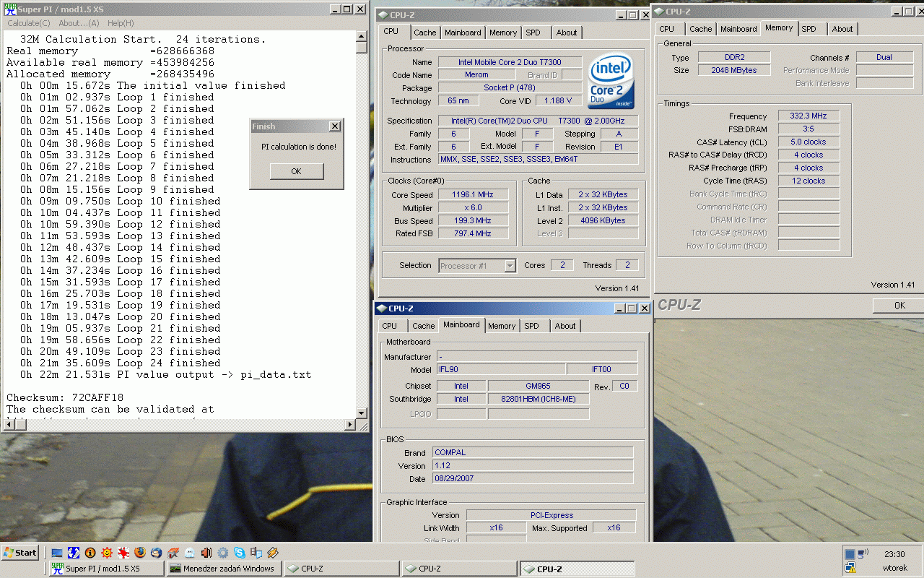Open the About...(A) menu in Super PI
Image resolution: width=924 pixels, height=578 pixels.
point(79,23)
